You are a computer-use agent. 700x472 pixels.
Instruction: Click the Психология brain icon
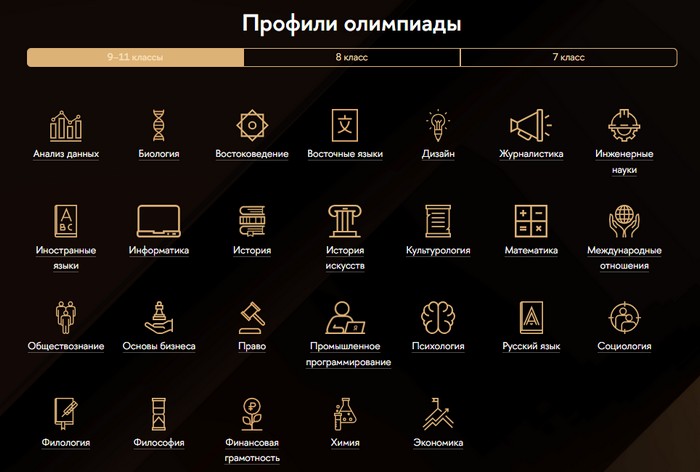(x=438, y=317)
